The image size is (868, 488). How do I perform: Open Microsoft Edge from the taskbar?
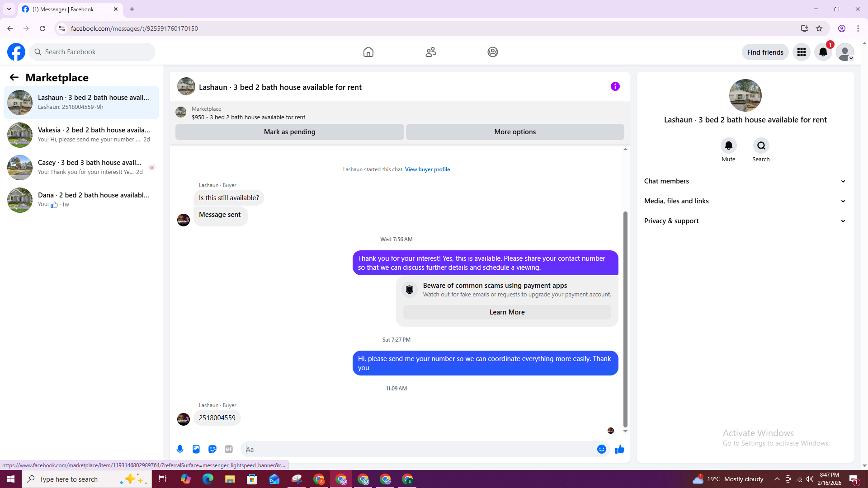(x=208, y=479)
